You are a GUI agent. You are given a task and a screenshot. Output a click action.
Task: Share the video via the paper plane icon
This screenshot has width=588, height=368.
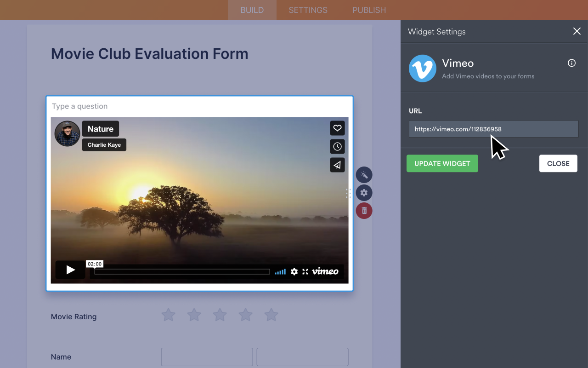(x=337, y=165)
